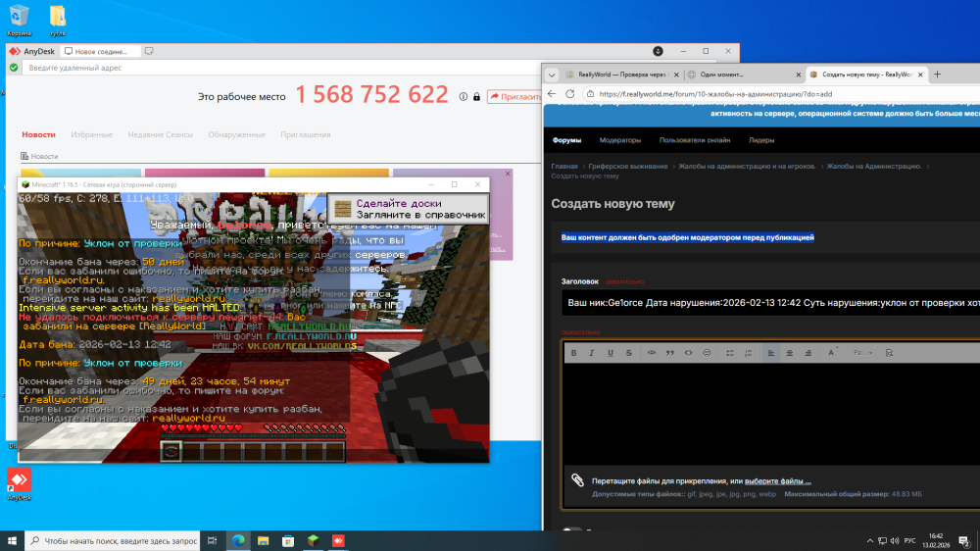Image resolution: width=980 pixels, height=551 pixels.
Task: Click the AnyDesk lock icon next to ID
Action: 476,97
